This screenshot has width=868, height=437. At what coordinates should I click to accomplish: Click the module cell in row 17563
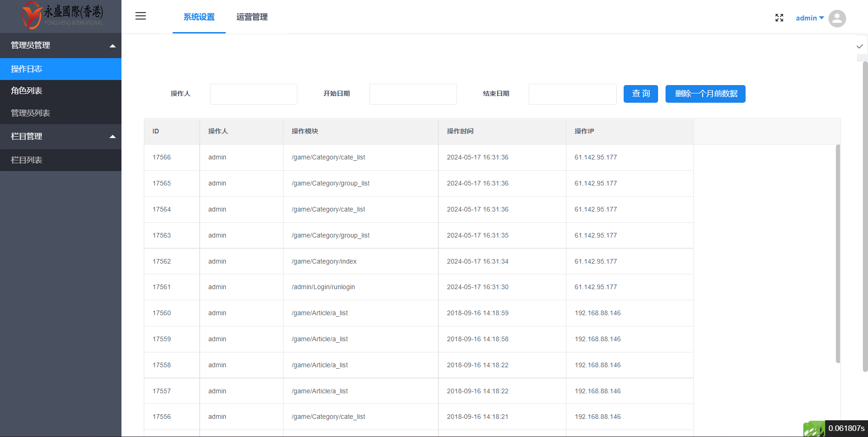361,236
